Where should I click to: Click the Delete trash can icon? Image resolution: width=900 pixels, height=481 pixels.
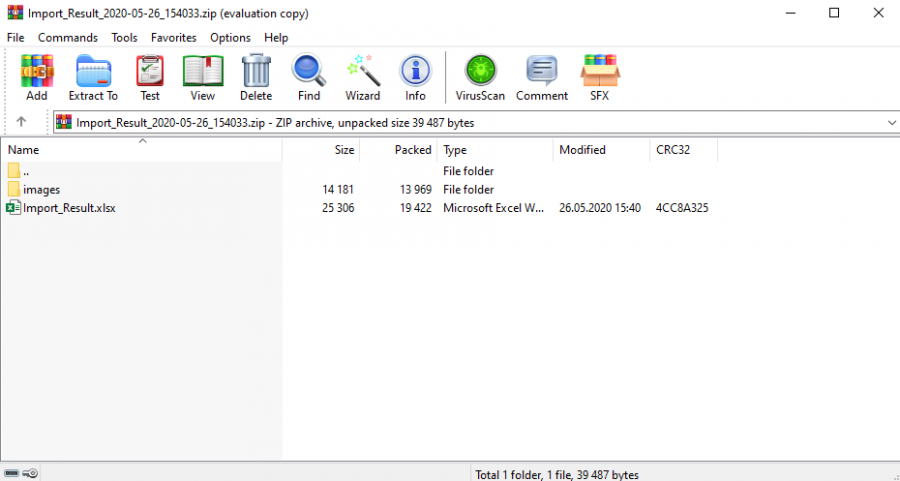(x=256, y=78)
